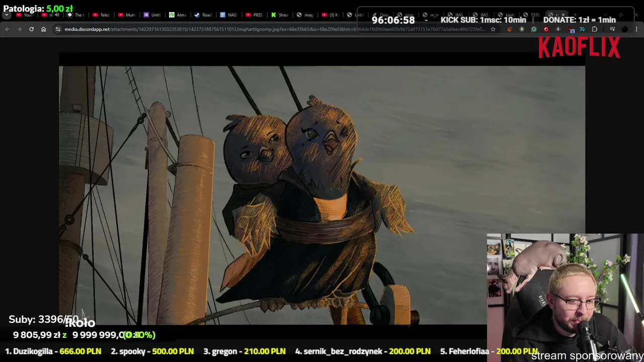The image size is (644, 362).
Task: Go back to the previous page
Action: [x=7, y=29]
